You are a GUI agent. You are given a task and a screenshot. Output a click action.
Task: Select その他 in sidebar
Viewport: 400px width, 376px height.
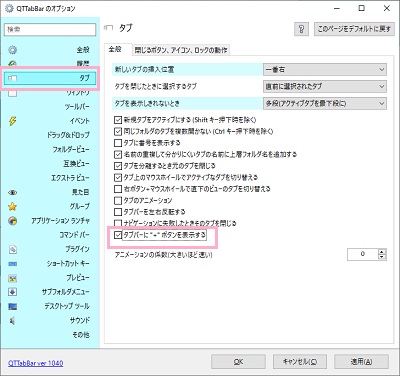pos(81,335)
